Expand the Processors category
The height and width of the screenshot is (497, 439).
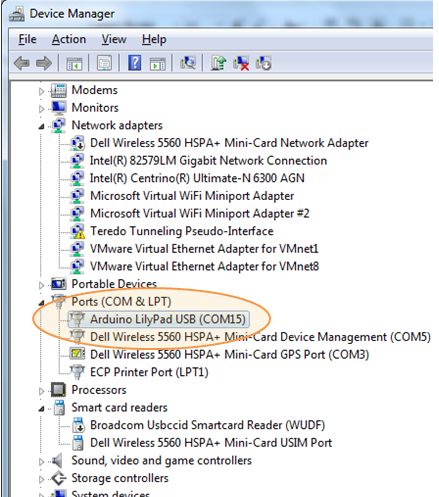point(41,391)
